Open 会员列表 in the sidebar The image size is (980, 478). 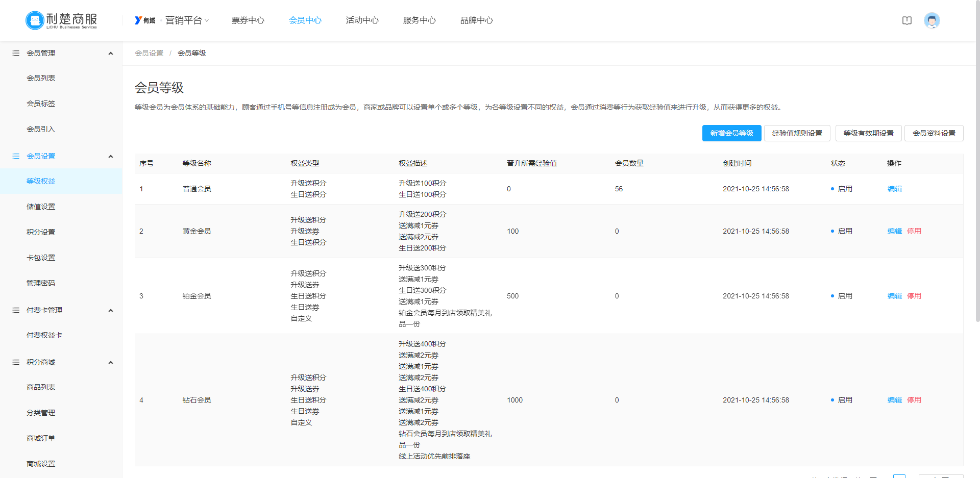pyautogui.click(x=41, y=78)
